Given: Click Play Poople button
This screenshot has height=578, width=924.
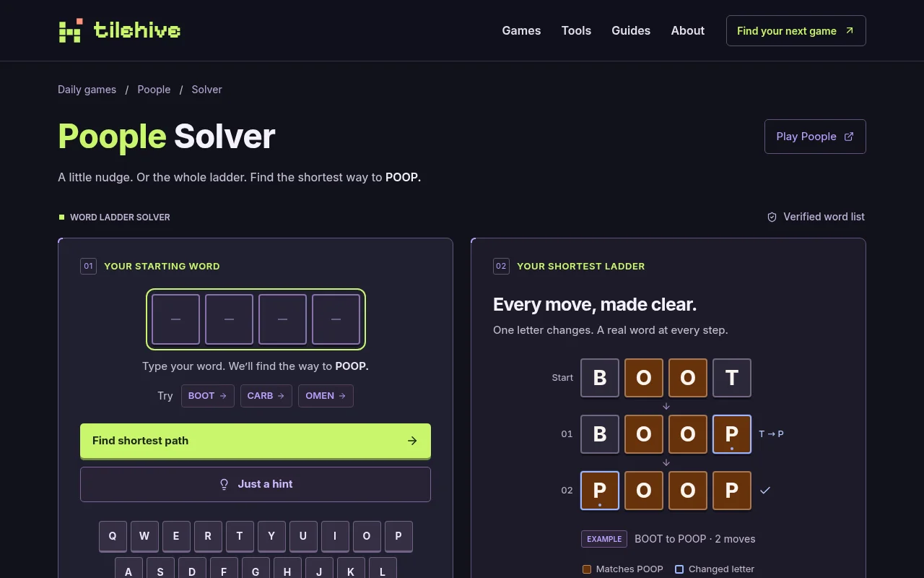Looking at the screenshot, I should tap(815, 137).
